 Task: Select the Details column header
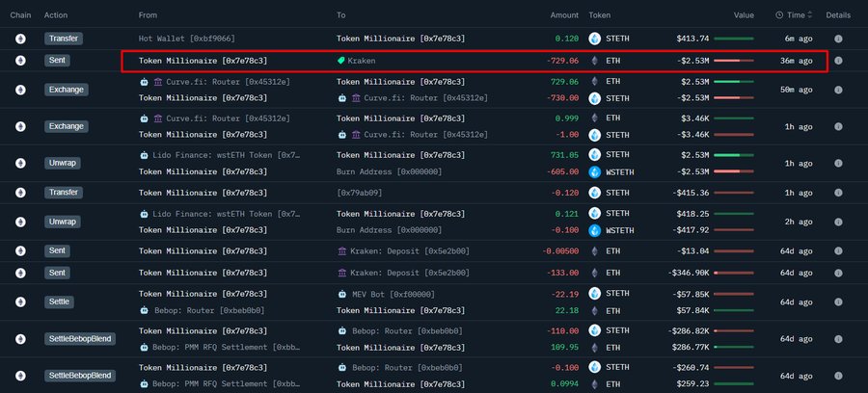(838, 15)
